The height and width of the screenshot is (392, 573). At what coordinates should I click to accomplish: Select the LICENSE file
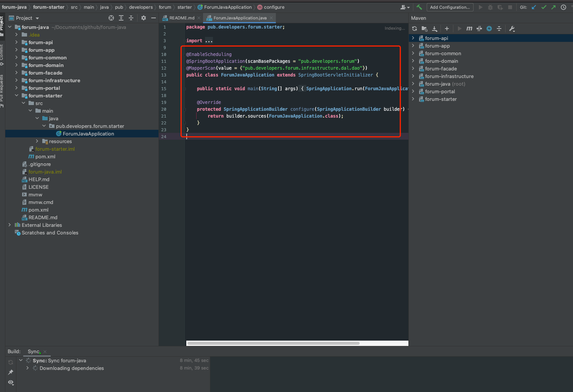pos(38,187)
